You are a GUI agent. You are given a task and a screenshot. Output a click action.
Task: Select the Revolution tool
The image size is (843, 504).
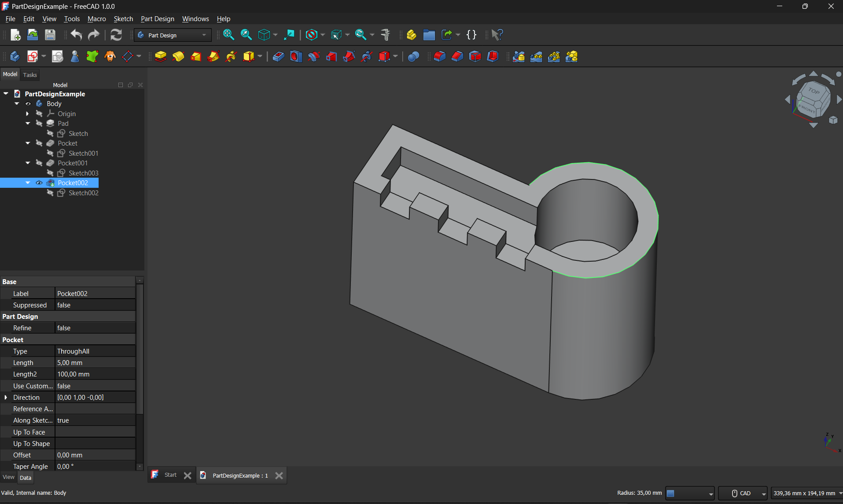click(x=178, y=56)
